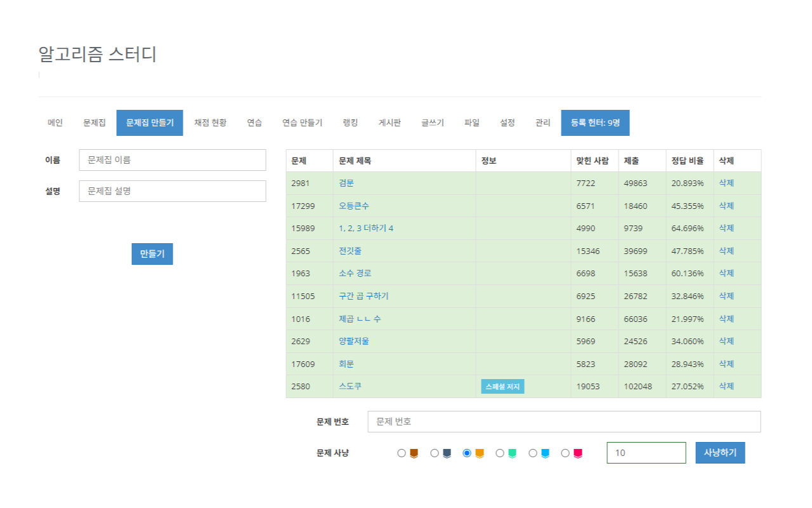
Task: Click the 알고리즘 스터디 page title
Action: pyautogui.click(x=98, y=55)
